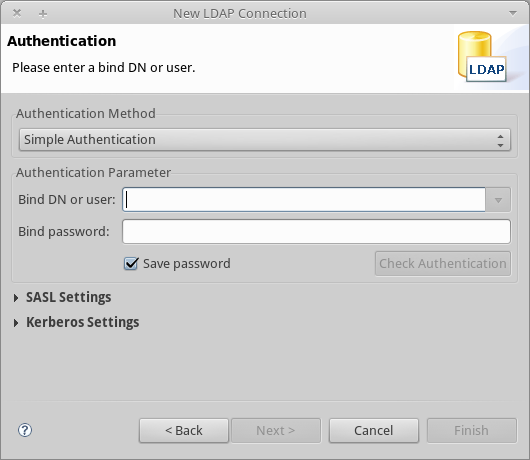Go to previous page with Back button
This screenshot has width=530, height=460.
[184, 431]
